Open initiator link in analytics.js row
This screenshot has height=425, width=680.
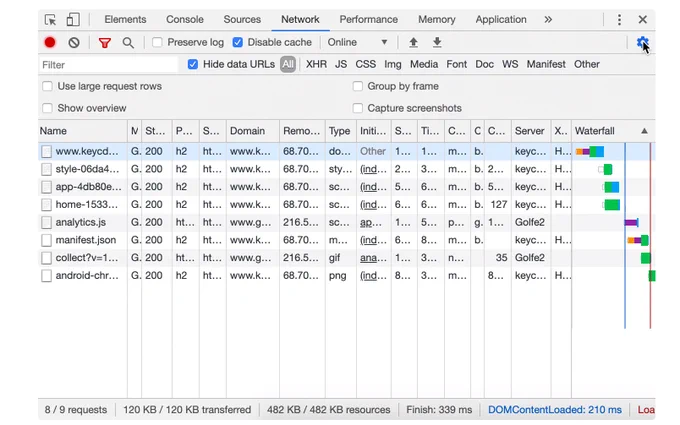369,222
